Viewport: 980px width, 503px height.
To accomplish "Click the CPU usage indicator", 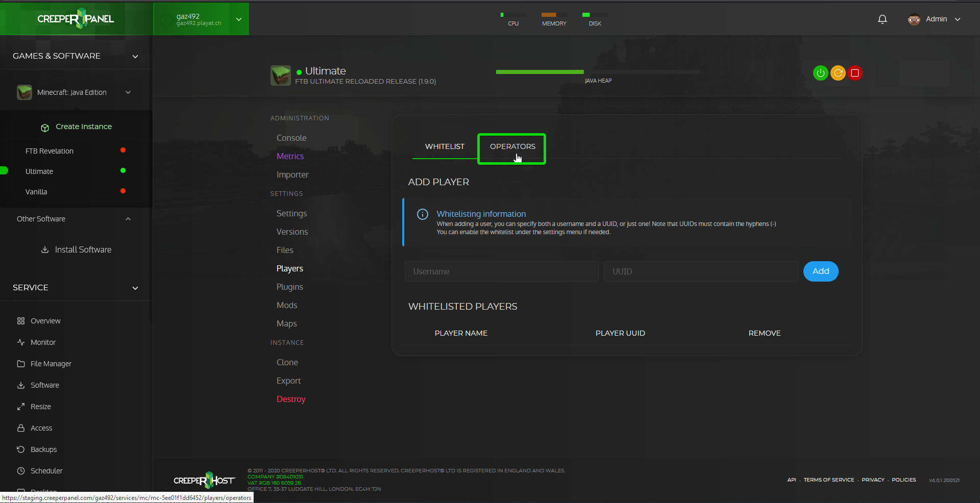I will pos(513,19).
